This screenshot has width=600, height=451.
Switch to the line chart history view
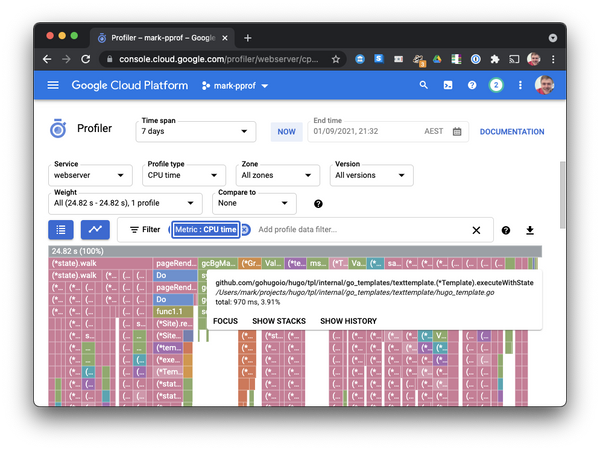95,229
